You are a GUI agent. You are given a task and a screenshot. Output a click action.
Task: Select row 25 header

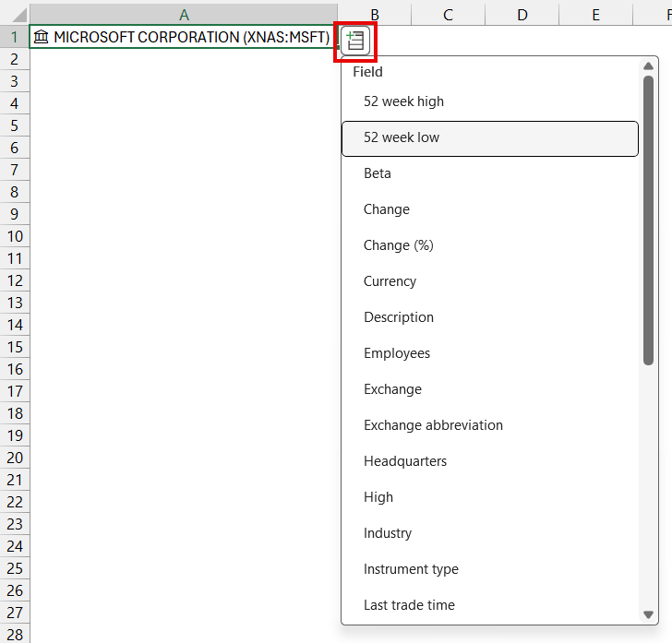15,568
